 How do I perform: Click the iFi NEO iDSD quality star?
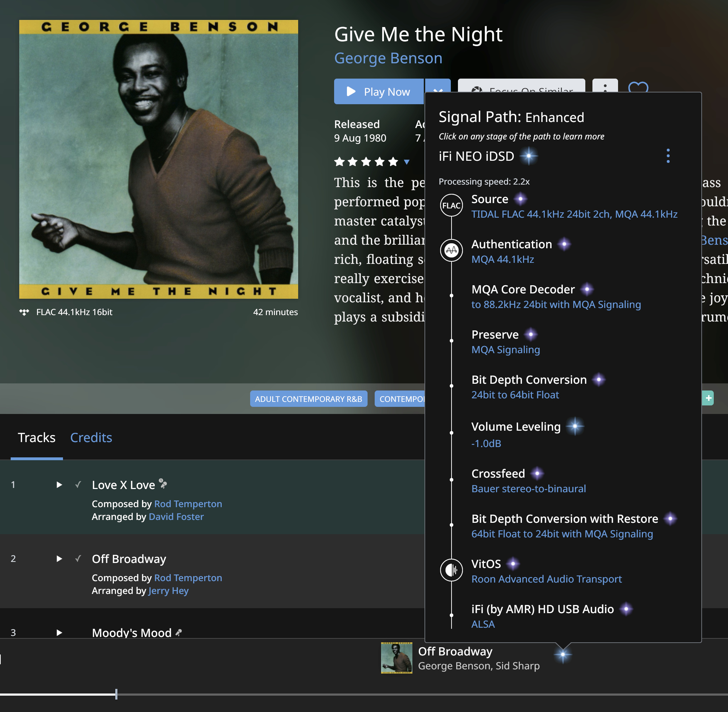click(x=529, y=156)
